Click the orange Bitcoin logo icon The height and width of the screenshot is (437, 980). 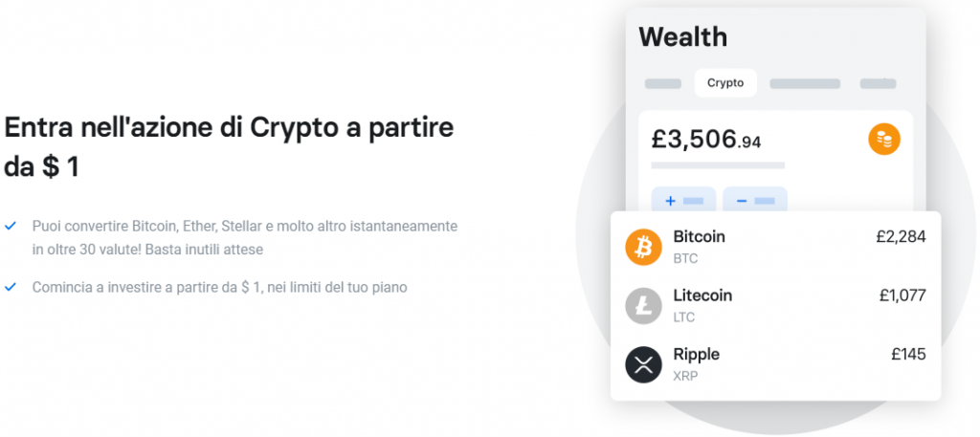(643, 248)
